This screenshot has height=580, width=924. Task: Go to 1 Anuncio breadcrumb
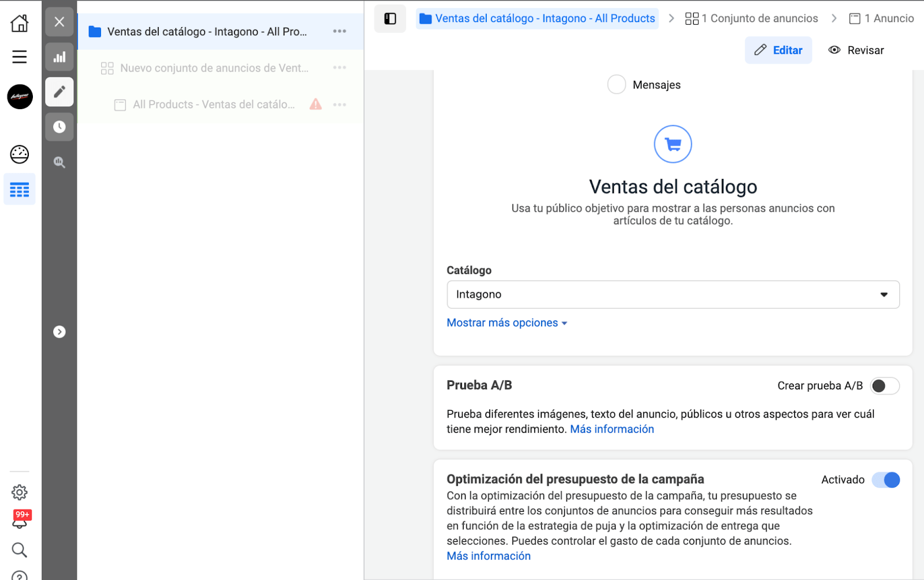881,18
